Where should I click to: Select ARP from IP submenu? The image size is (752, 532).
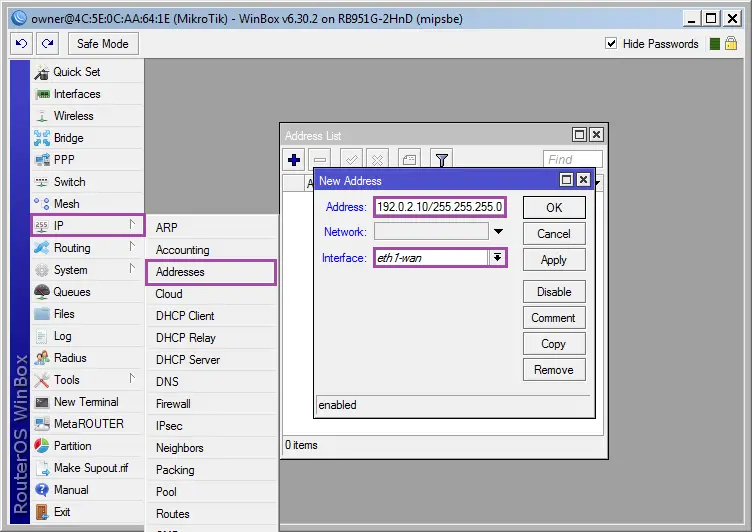pos(212,228)
